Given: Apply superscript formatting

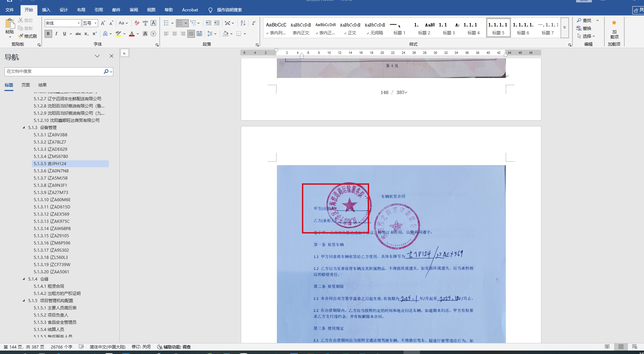Looking at the screenshot, I should click(x=95, y=34).
